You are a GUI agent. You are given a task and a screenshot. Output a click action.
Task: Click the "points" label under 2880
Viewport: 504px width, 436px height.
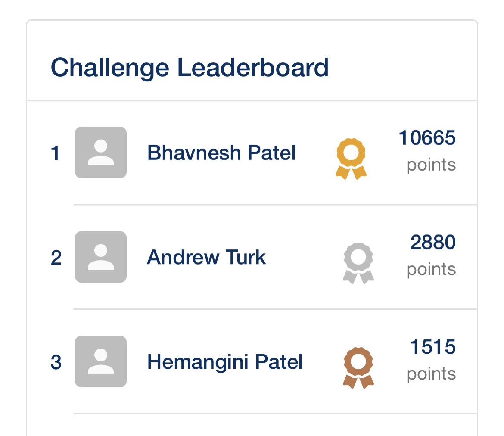[x=431, y=269]
